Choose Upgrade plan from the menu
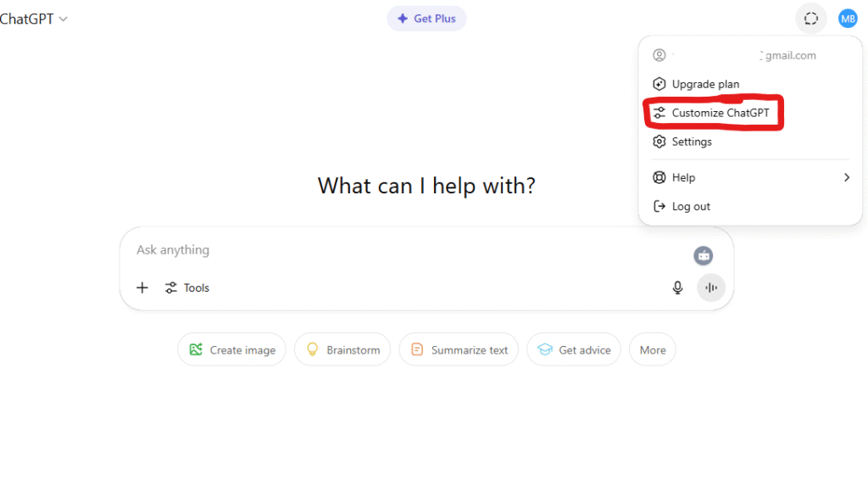This screenshot has height=485, width=868. click(750, 84)
